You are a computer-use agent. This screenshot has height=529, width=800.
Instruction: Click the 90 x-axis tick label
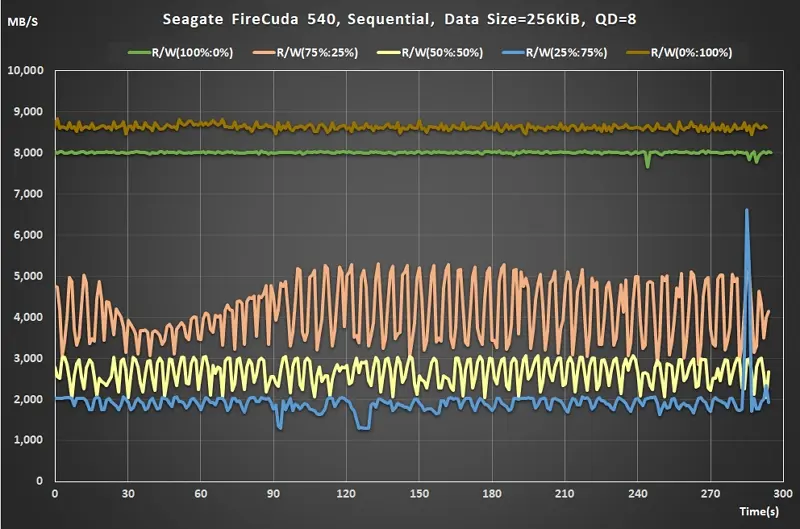pos(273,494)
